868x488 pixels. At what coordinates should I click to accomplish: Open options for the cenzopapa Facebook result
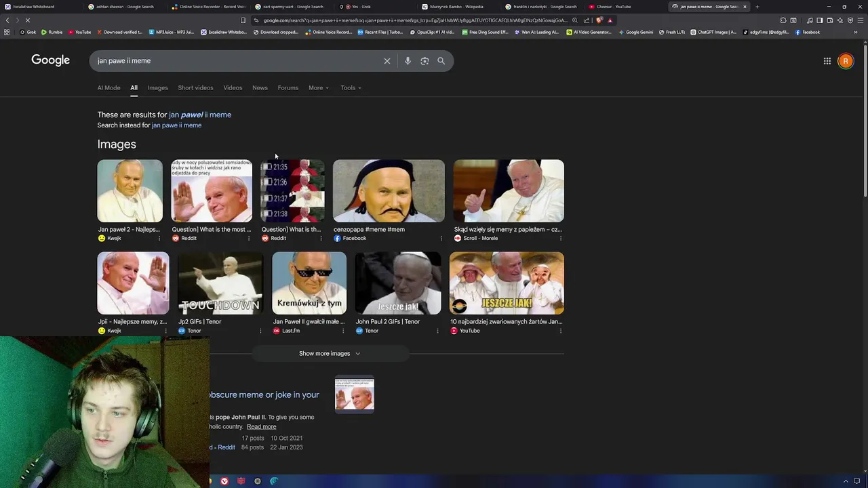tap(441, 239)
